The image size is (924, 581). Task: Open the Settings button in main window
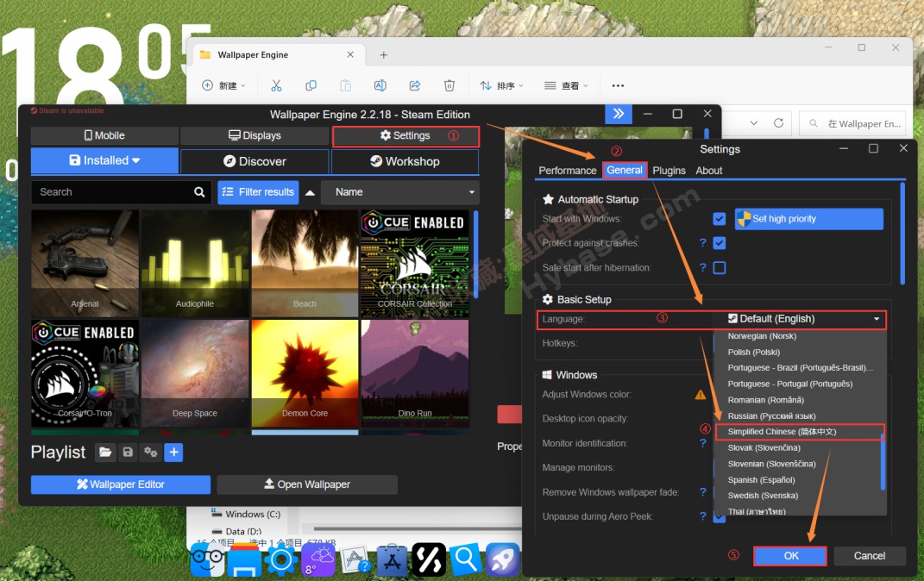(405, 136)
